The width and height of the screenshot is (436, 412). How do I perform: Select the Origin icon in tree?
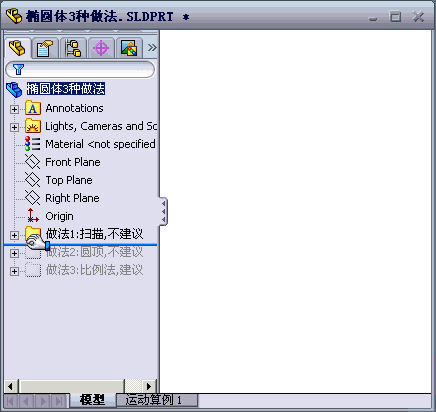click(x=33, y=216)
